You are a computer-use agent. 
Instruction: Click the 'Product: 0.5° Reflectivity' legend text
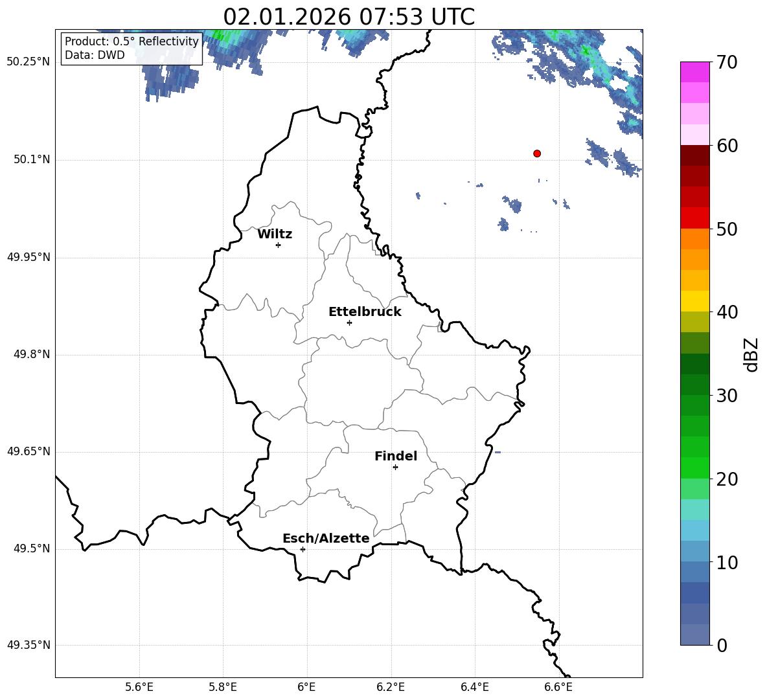[x=132, y=41]
